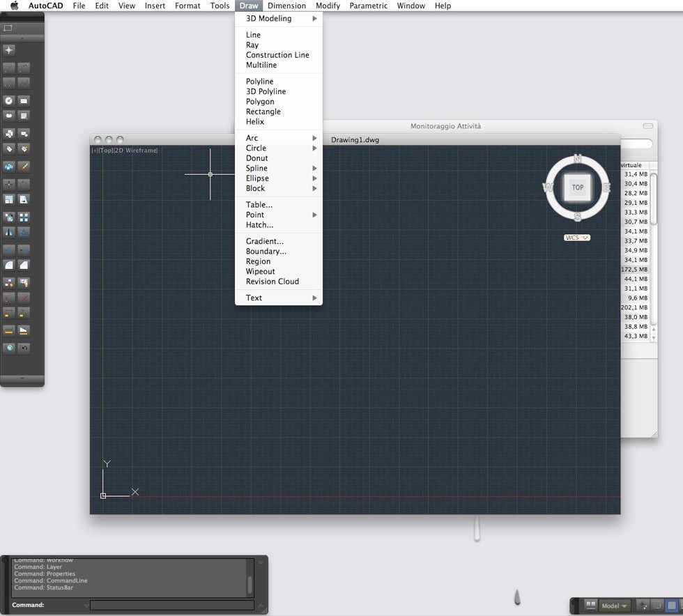Click the N (north) compass direction on ViewCube
Viewport: 683px width, 616px height.
click(577, 159)
